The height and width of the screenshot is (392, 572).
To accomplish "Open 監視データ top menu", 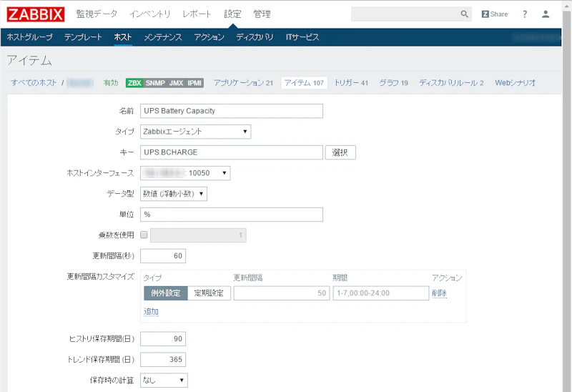I will coord(97,14).
